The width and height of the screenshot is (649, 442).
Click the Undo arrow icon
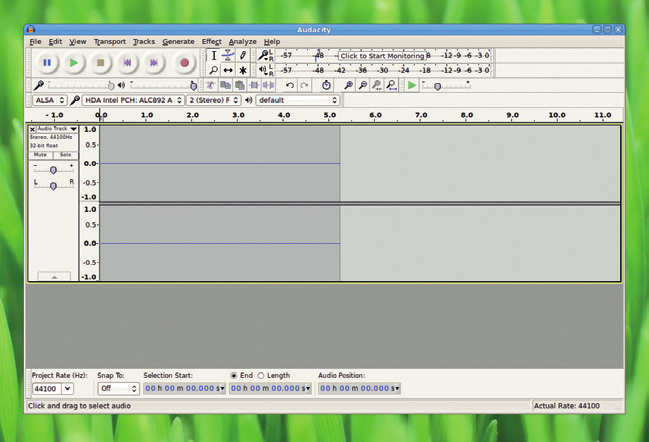[290, 85]
